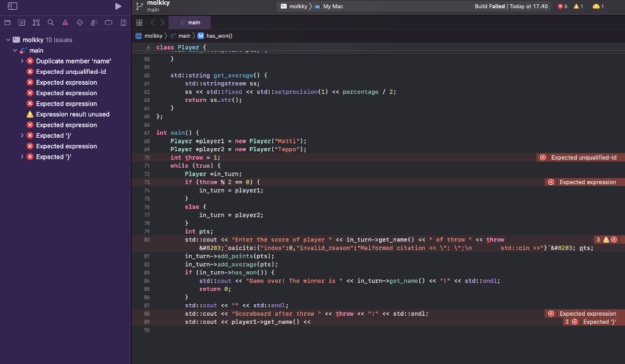Click the cloud warning indicator in toolbar
625x364 pixels.
[x=597, y=6]
